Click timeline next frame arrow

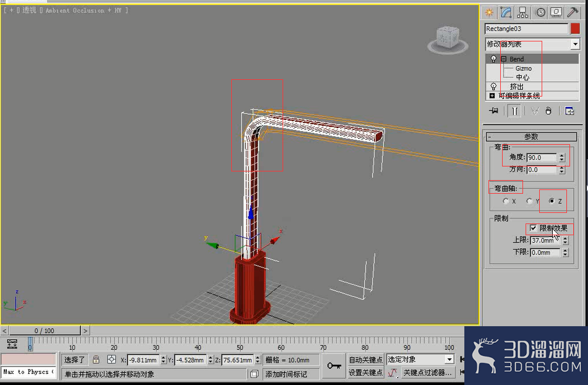[85, 331]
